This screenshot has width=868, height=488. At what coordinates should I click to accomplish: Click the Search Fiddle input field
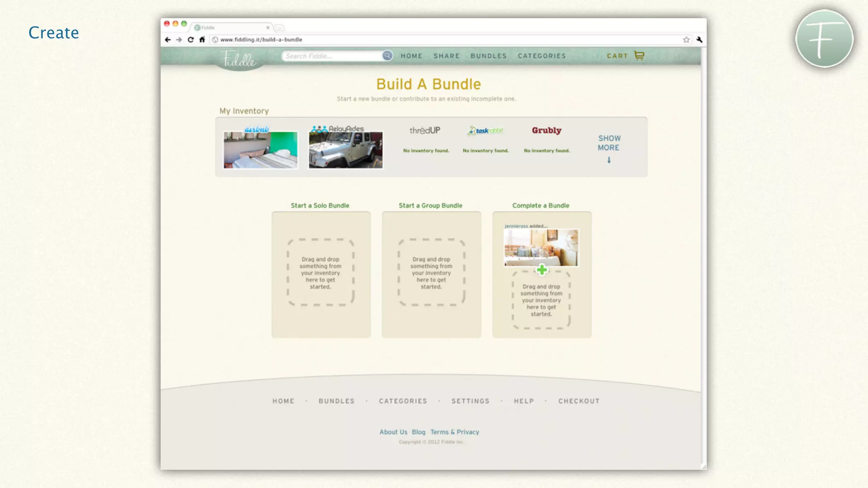coord(333,56)
